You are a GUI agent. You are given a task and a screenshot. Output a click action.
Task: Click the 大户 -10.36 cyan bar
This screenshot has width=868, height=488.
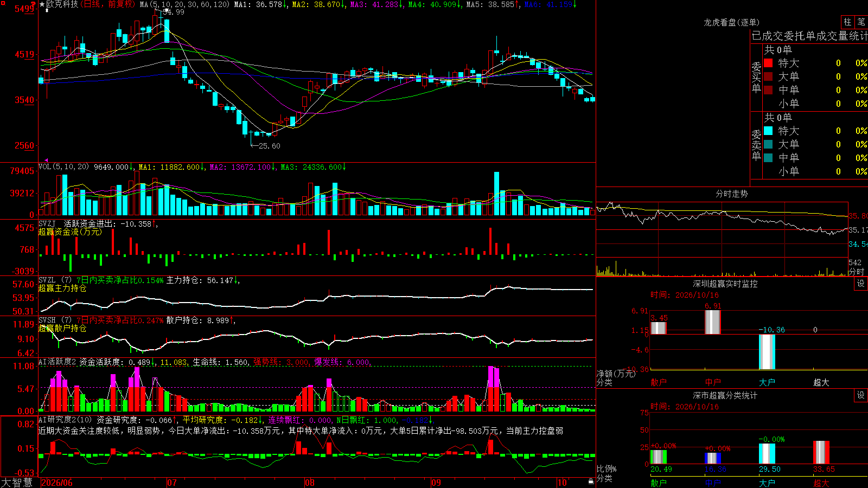click(767, 352)
